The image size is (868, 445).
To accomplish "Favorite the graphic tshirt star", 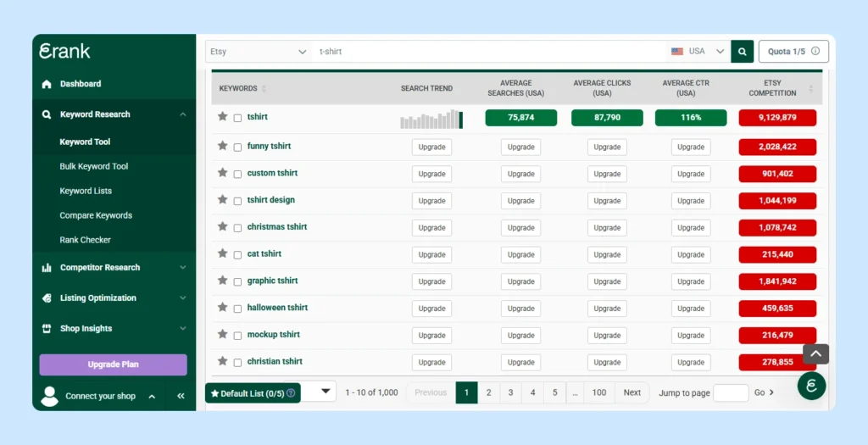I will coord(223,280).
